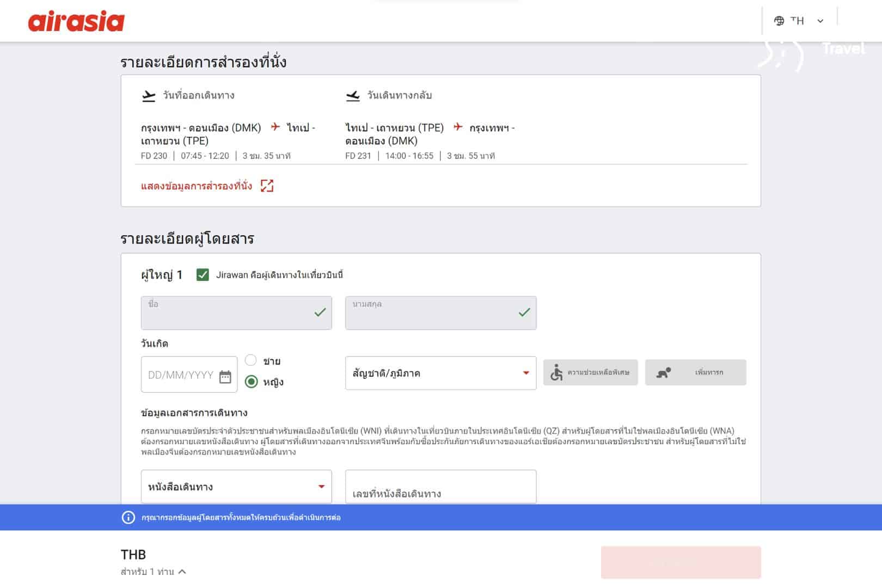
Task: Click the FD 230 flight number text
Action: pos(154,156)
